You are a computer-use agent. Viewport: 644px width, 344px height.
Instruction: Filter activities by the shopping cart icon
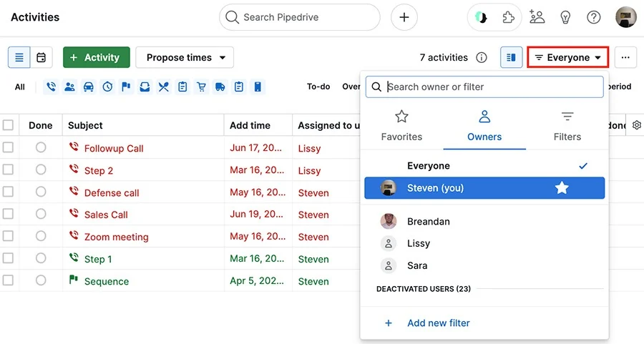pyautogui.click(x=201, y=87)
